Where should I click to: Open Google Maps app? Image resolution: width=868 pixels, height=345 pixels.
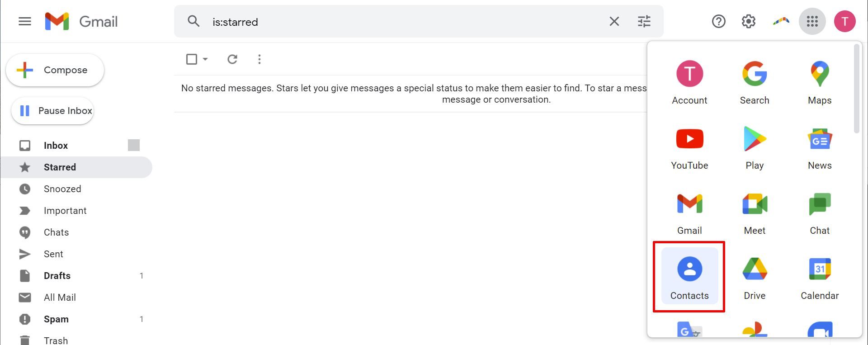pos(820,83)
